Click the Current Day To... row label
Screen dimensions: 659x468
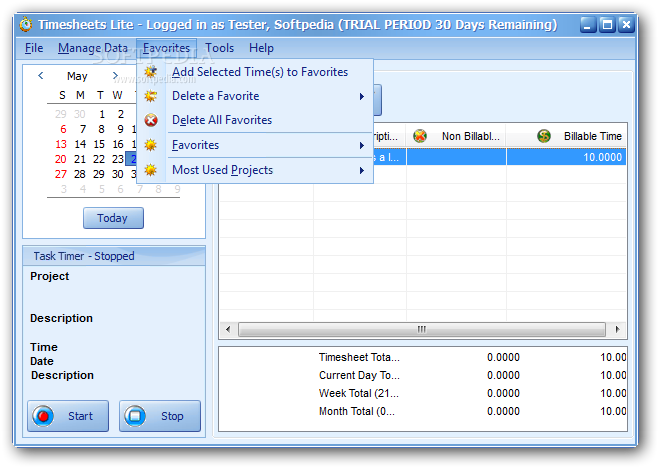[359, 376]
